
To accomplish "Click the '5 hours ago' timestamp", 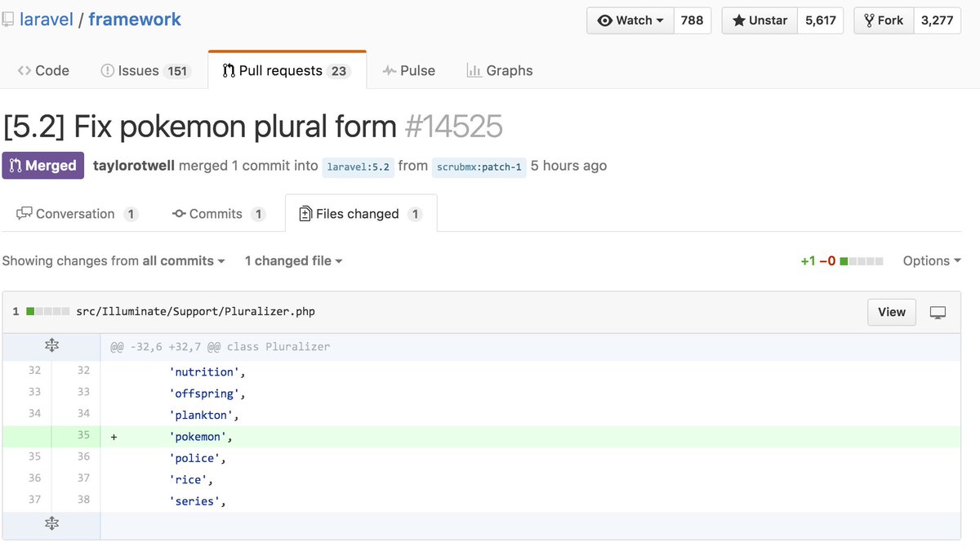I will click(x=568, y=166).
